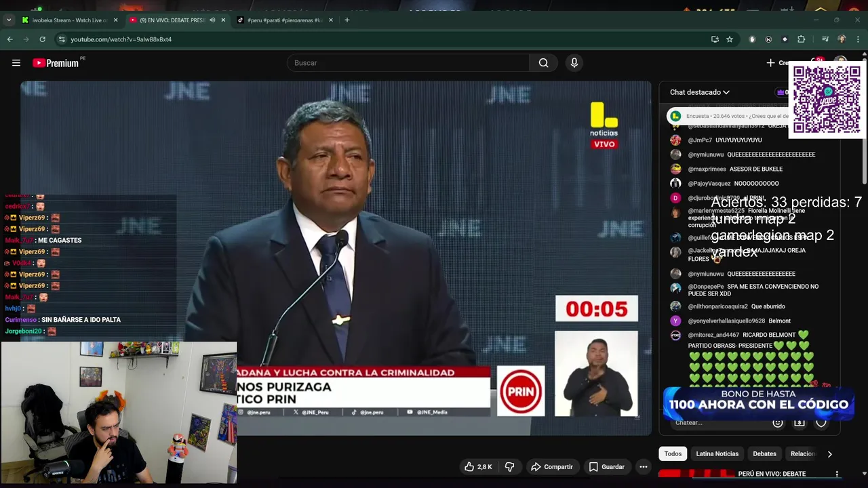Go back with browser back arrow

click(10, 39)
